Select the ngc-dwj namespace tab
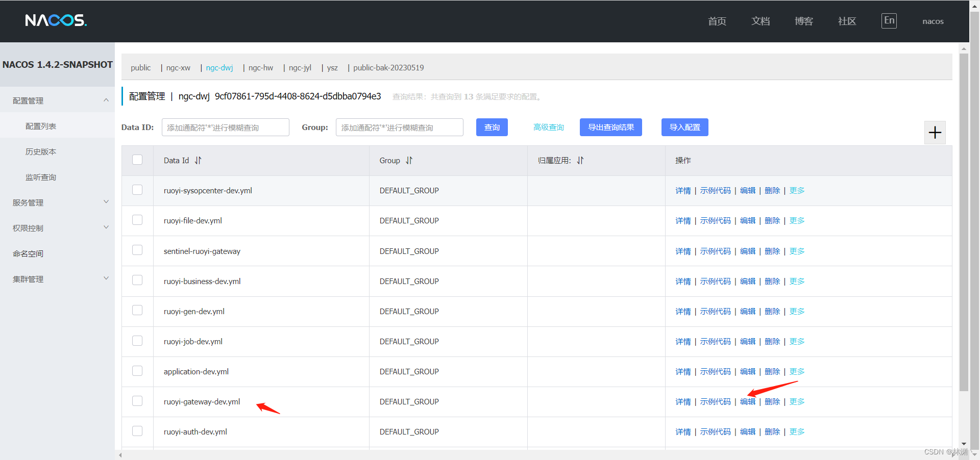 219,67
